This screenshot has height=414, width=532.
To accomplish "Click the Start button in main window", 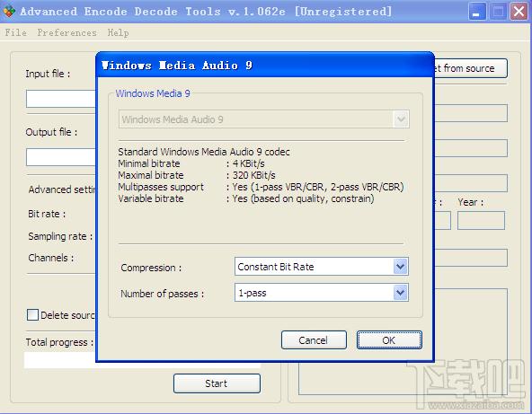I will click(x=217, y=383).
